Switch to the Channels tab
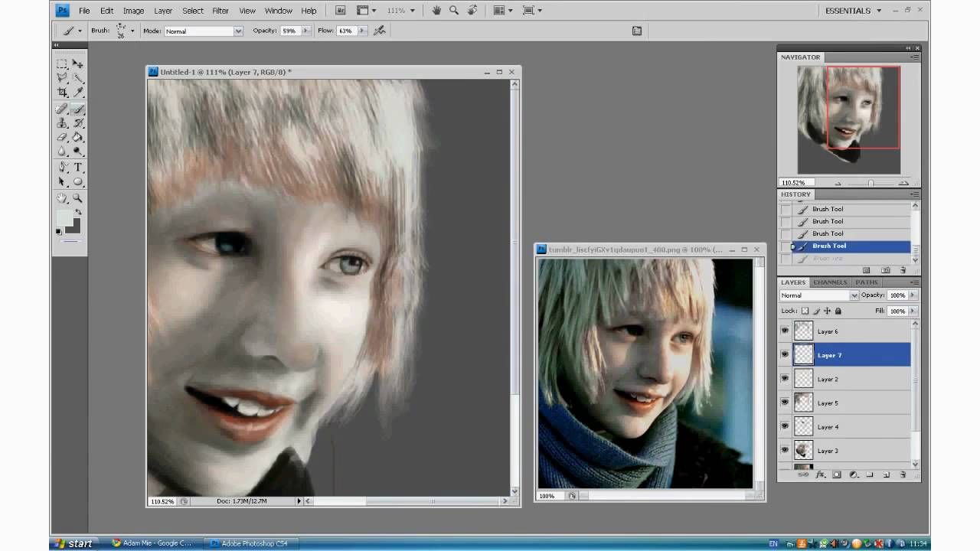This screenshot has height=551, width=980. click(830, 282)
